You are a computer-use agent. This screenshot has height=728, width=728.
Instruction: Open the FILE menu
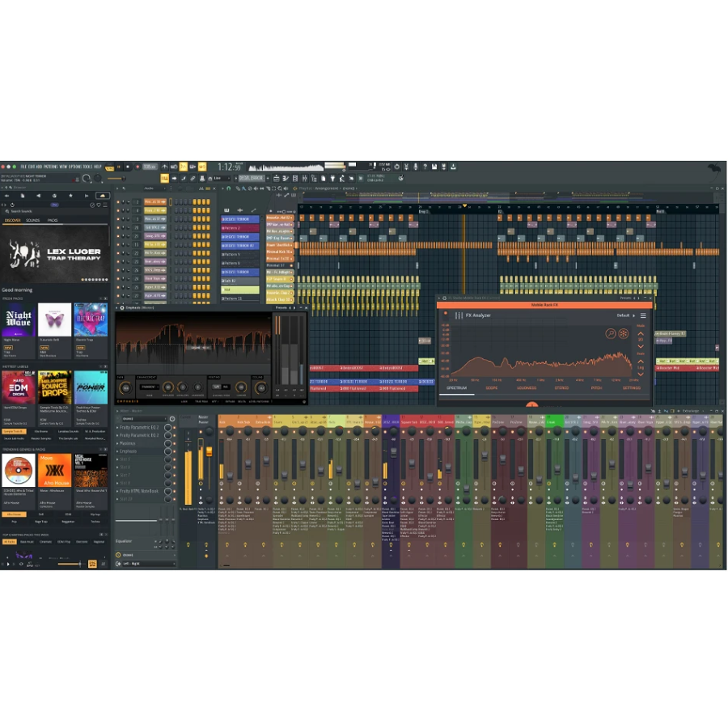[23, 166]
